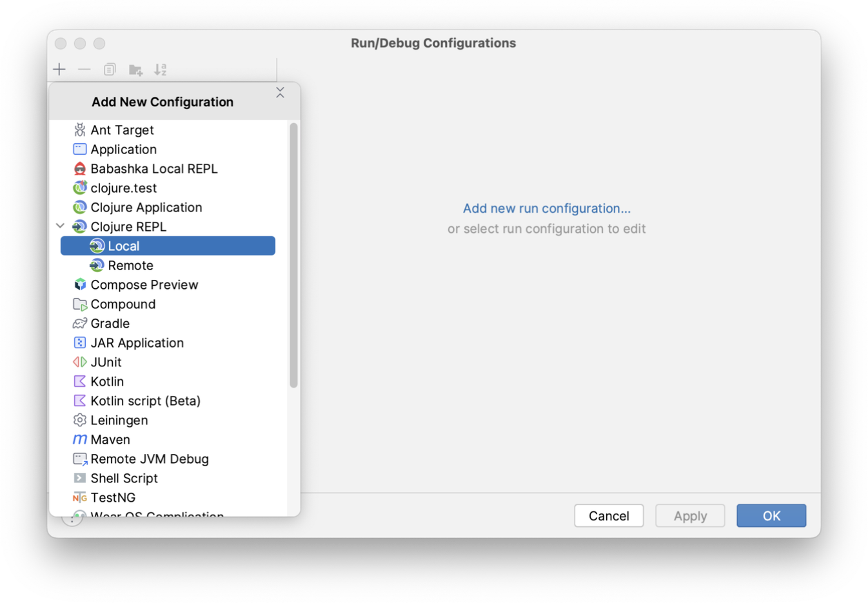Confirm with the OK button
868x603 pixels.
[771, 515]
